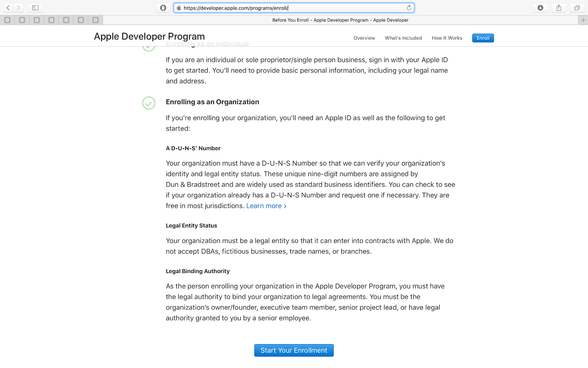Click the forward navigation arrow

18,7
